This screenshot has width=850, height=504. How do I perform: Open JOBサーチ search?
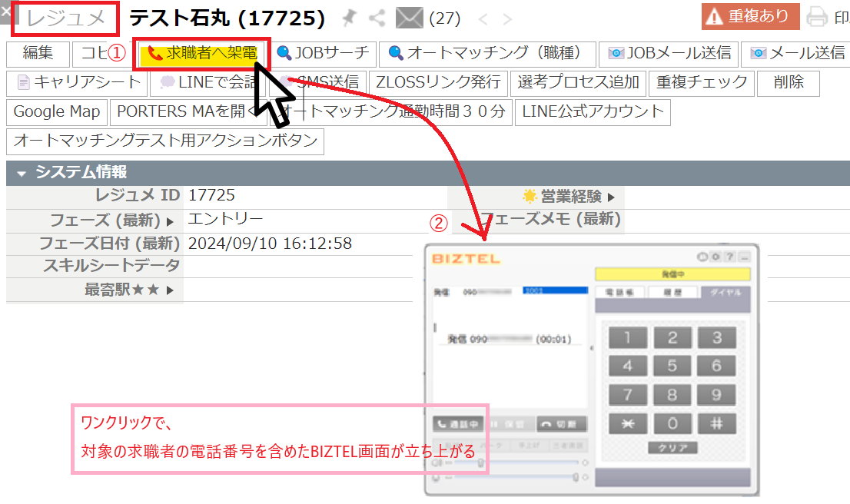tap(323, 53)
